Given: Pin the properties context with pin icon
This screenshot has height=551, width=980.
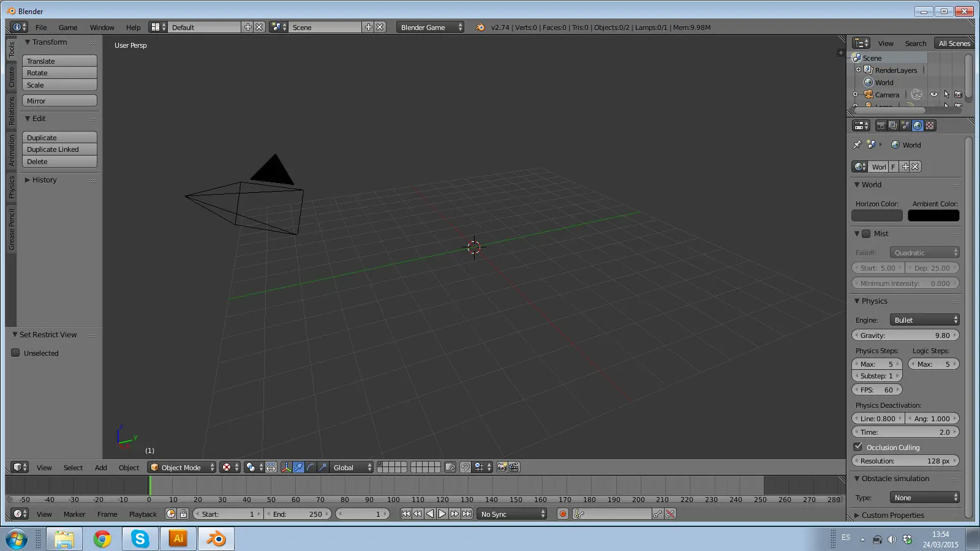Looking at the screenshot, I should pos(857,144).
